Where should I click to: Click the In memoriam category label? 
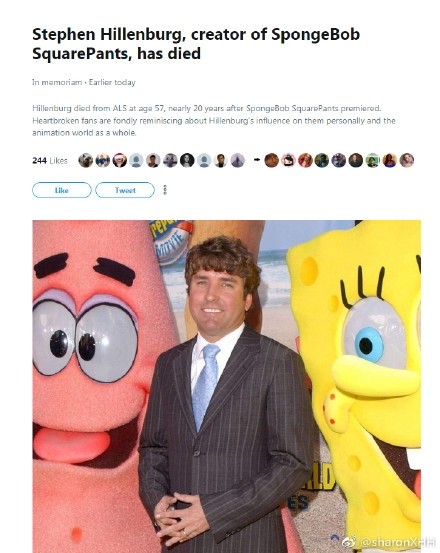point(57,82)
